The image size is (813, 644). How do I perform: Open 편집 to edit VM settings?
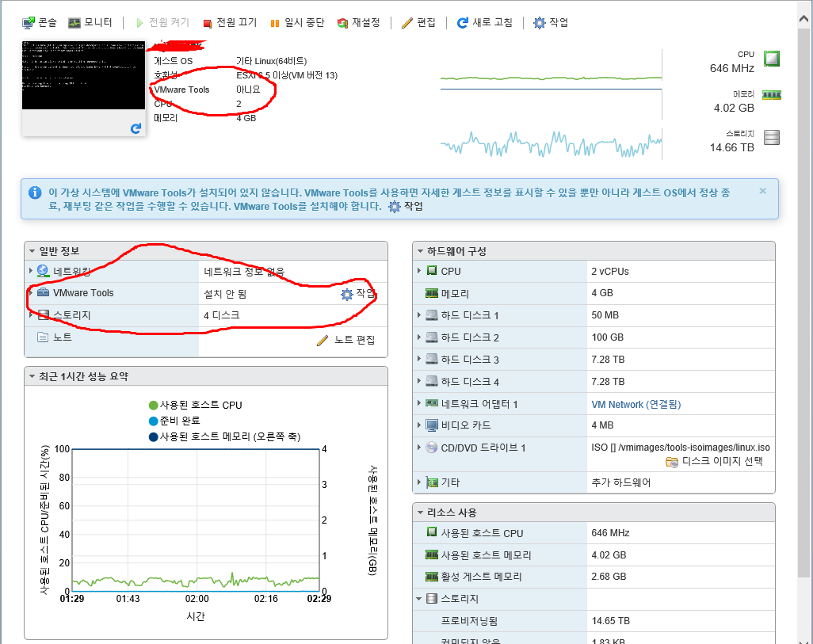coord(418,22)
